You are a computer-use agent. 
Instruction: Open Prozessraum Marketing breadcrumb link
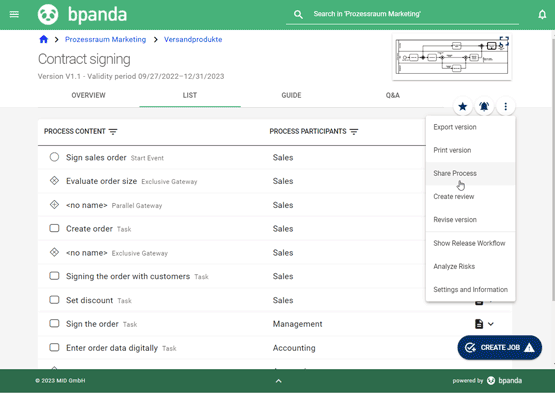105,39
